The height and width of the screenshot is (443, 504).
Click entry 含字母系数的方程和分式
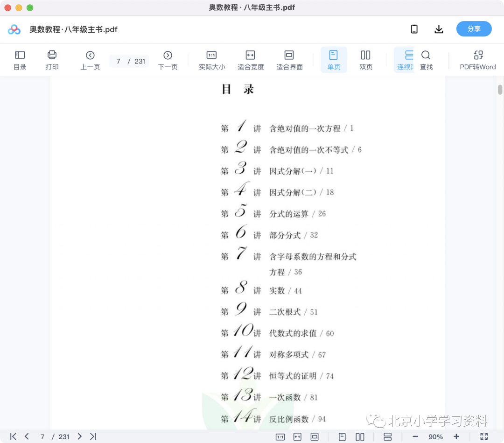pos(313,257)
